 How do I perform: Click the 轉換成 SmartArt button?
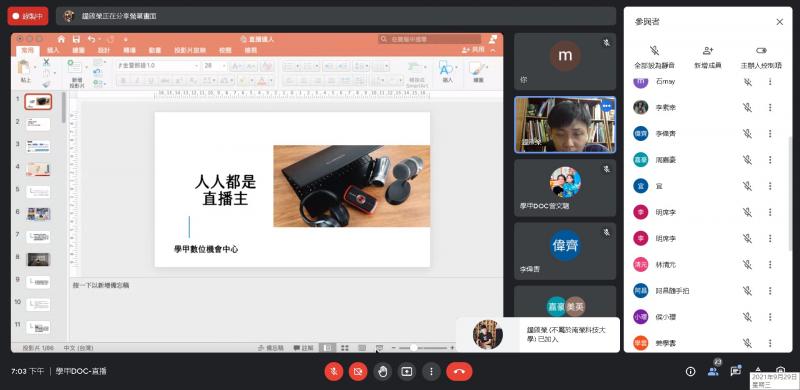coord(416,75)
